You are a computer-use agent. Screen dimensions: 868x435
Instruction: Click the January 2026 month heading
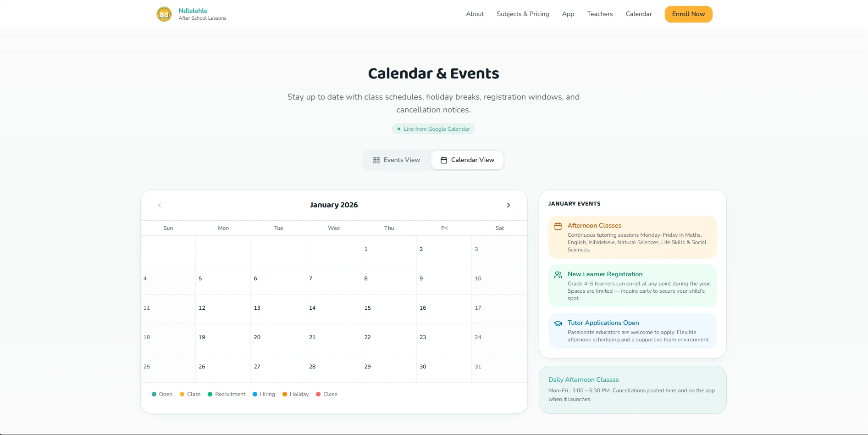tap(334, 205)
